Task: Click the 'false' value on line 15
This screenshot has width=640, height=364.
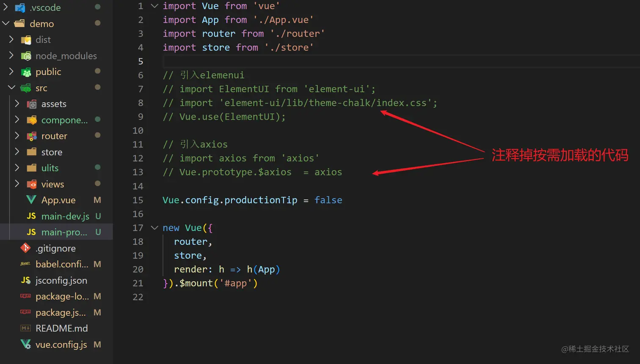Action: (328, 200)
